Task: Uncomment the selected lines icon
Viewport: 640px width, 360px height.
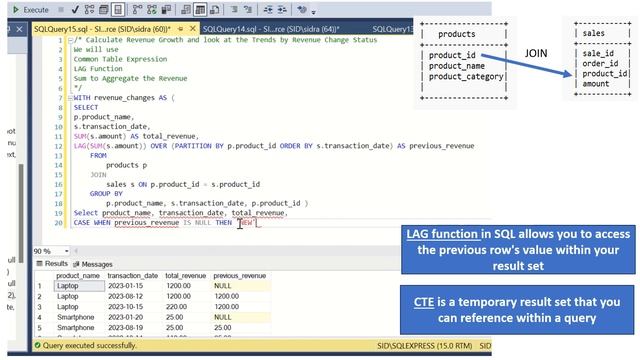Action: tap(248, 9)
